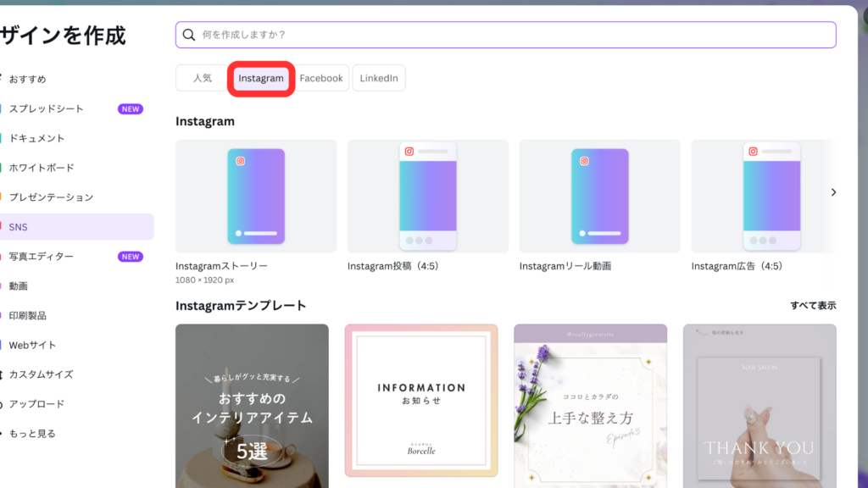Open the おすすめのインテリアアイテム template
The image size is (868, 488).
click(252, 407)
